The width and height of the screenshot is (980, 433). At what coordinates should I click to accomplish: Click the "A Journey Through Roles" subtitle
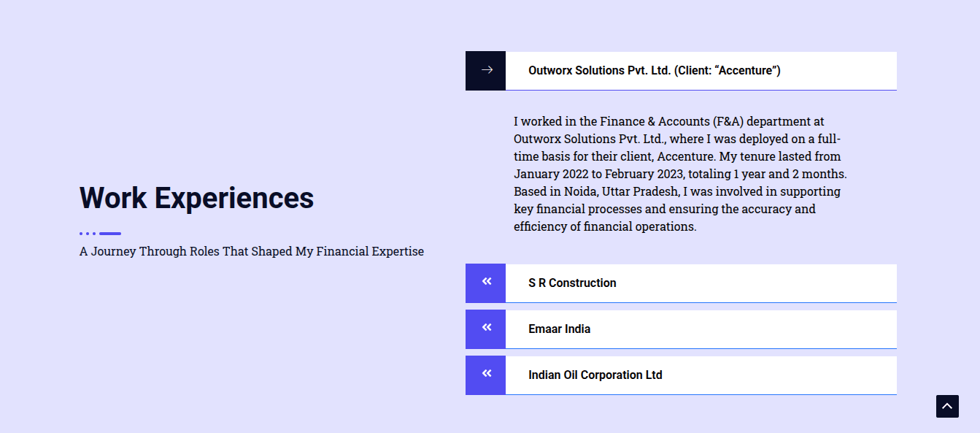(x=251, y=252)
